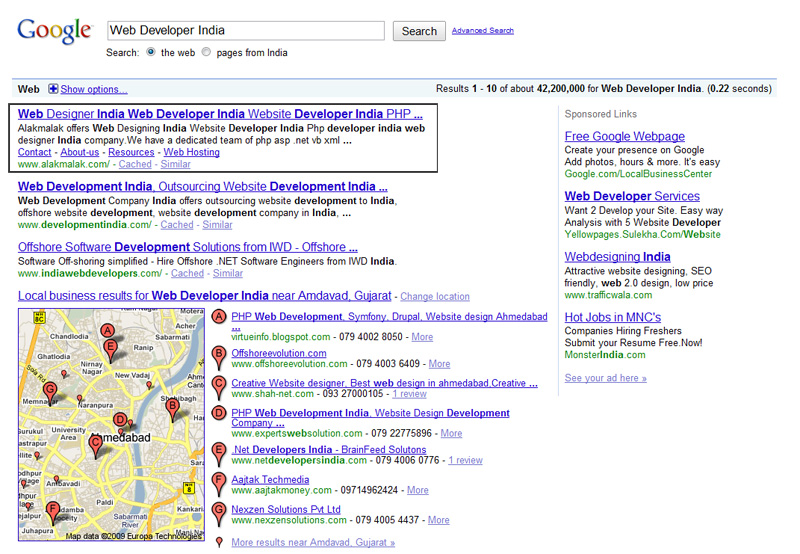This screenshot has width=800, height=554.
Task: Open More results near Amdavad, Gujarat
Action: point(313,543)
